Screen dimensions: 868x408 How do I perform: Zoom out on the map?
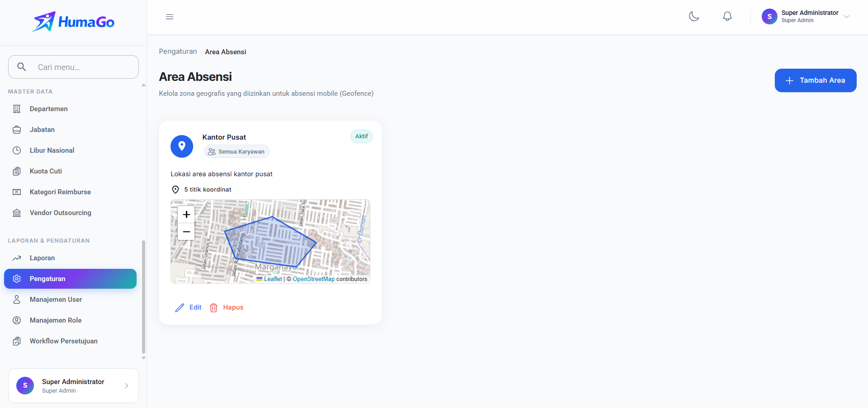(186, 232)
